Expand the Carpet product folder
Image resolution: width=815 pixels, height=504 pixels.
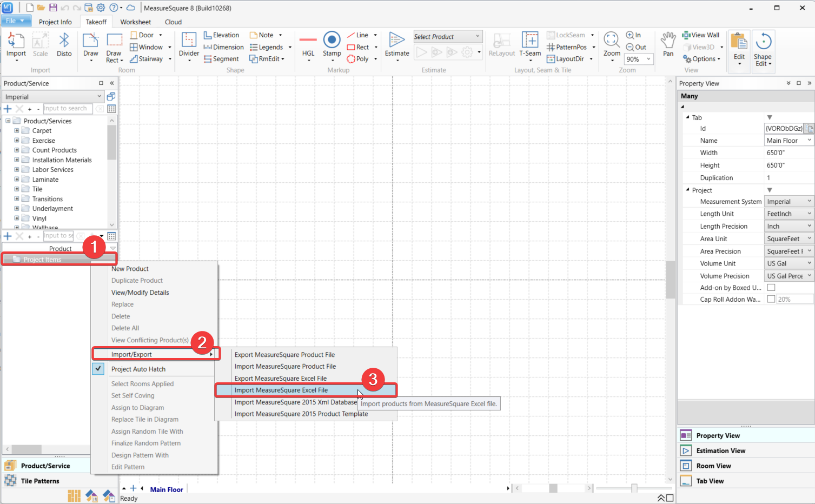17,130
